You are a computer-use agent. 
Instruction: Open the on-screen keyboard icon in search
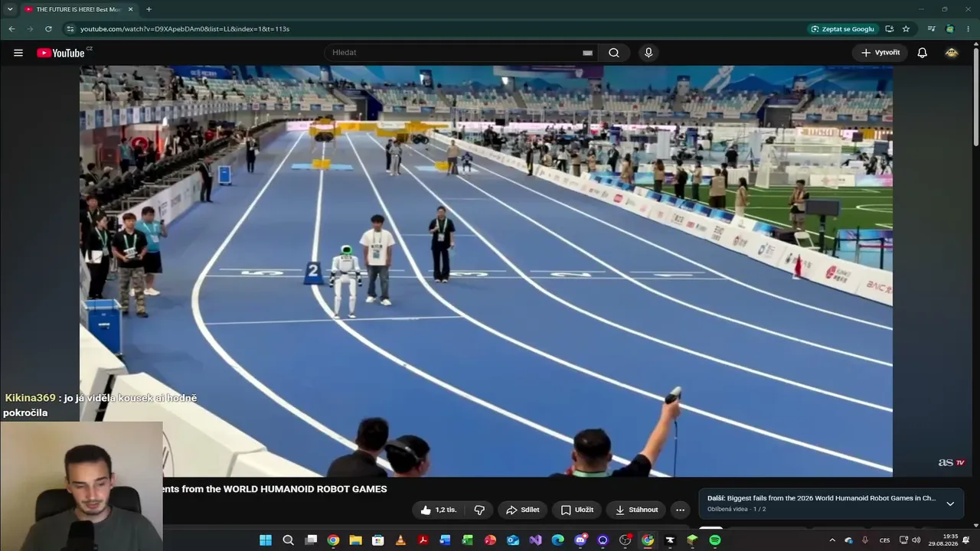pos(587,53)
